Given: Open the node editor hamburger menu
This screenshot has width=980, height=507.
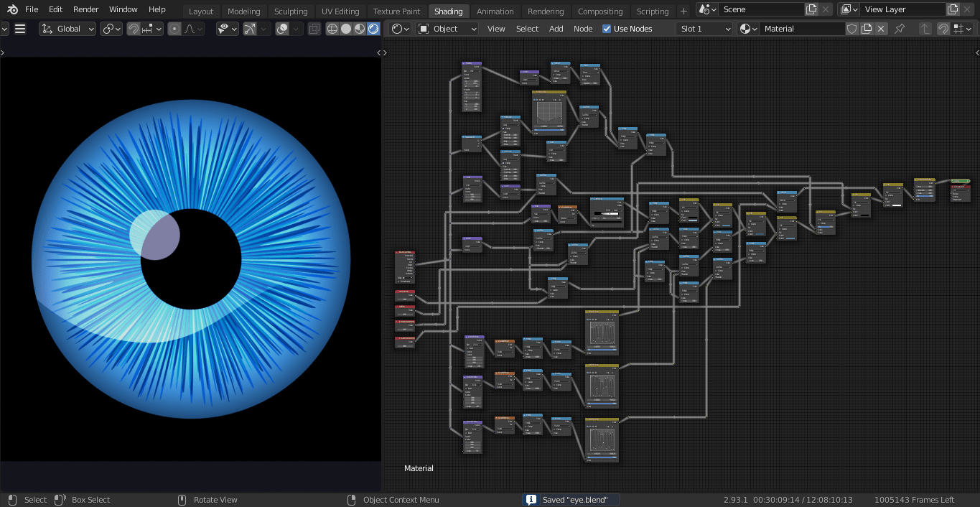Looking at the screenshot, I should tap(21, 29).
